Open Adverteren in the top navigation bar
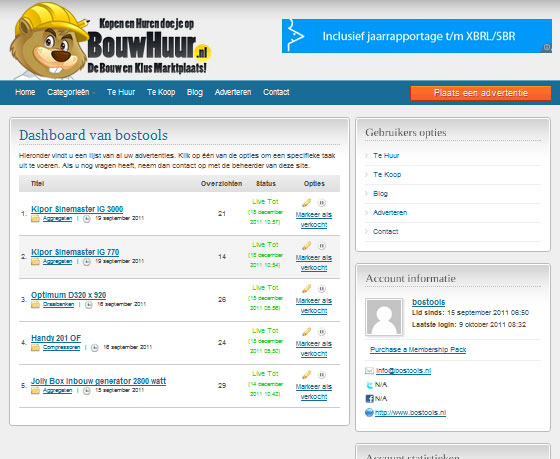This screenshot has height=459, width=560. click(233, 92)
